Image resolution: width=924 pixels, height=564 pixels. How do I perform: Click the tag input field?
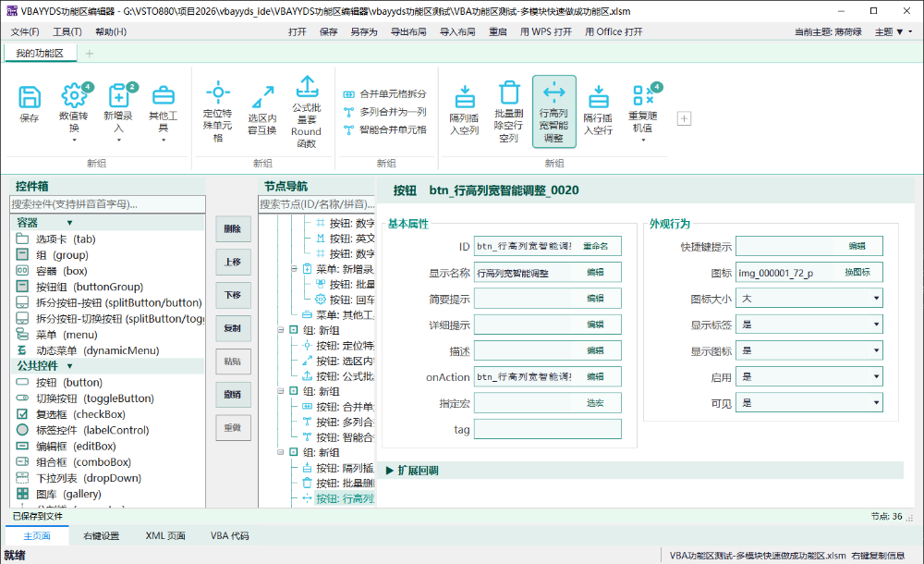pyautogui.click(x=547, y=429)
